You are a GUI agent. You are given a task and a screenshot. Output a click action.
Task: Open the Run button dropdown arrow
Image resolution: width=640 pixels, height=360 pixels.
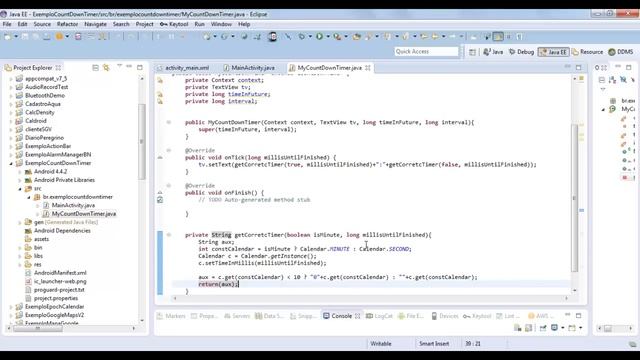pos(328,37)
